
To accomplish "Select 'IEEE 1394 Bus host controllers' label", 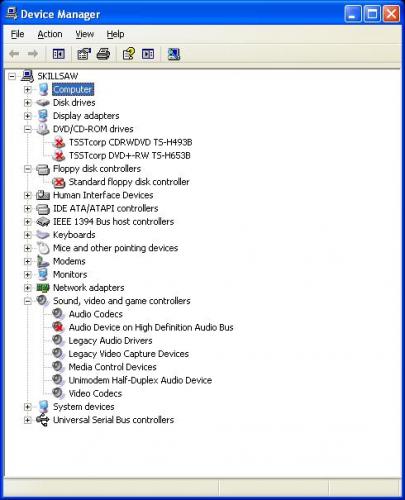I will click(113, 222).
